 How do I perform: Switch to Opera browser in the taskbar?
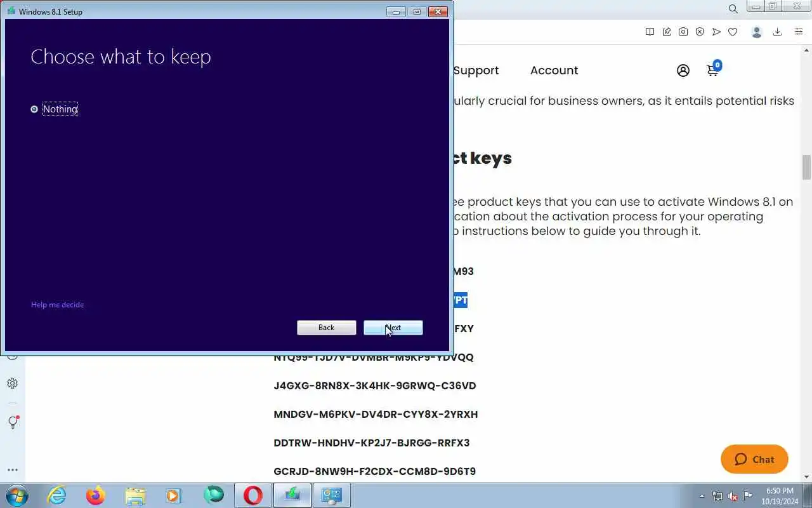coord(252,495)
